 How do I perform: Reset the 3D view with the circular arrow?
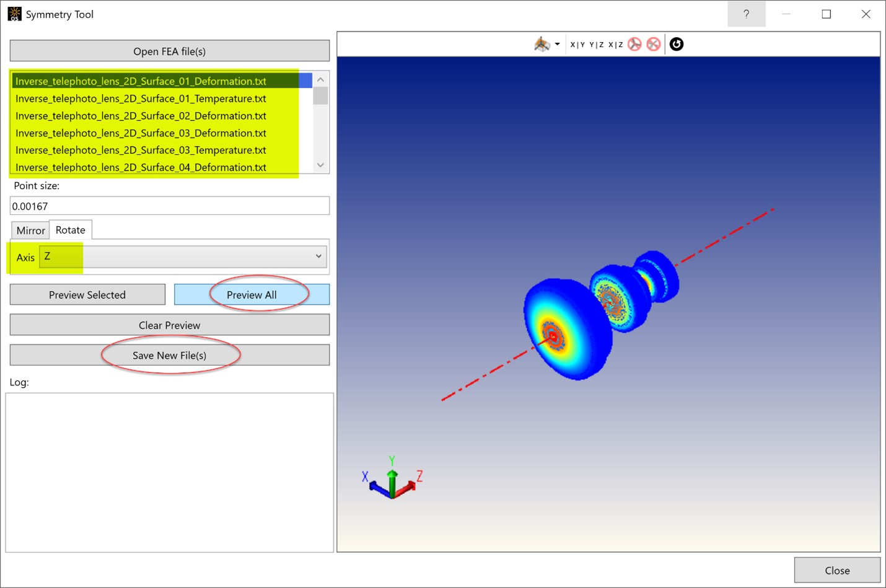pos(677,44)
